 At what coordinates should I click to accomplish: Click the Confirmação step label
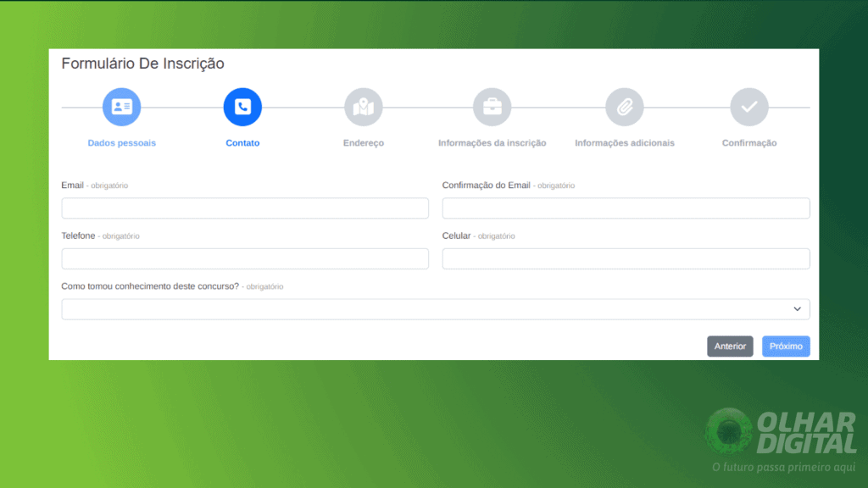pos(749,142)
